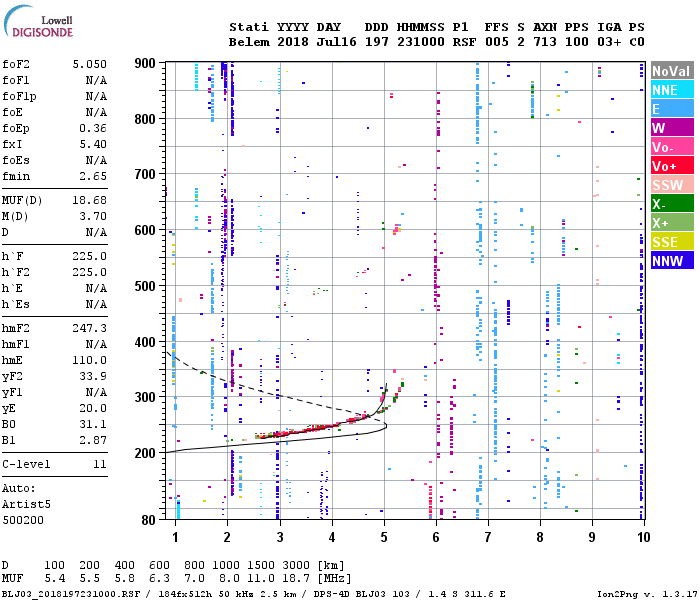The width and height of the screenshot is (700, 600).
Task: Click the AXN value 713
Action: [x=545, y=42]
